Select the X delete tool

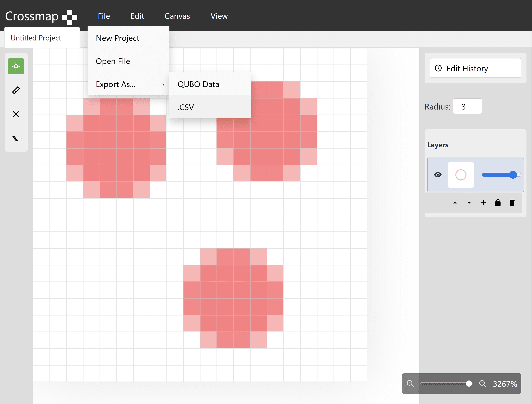[16, 114]
